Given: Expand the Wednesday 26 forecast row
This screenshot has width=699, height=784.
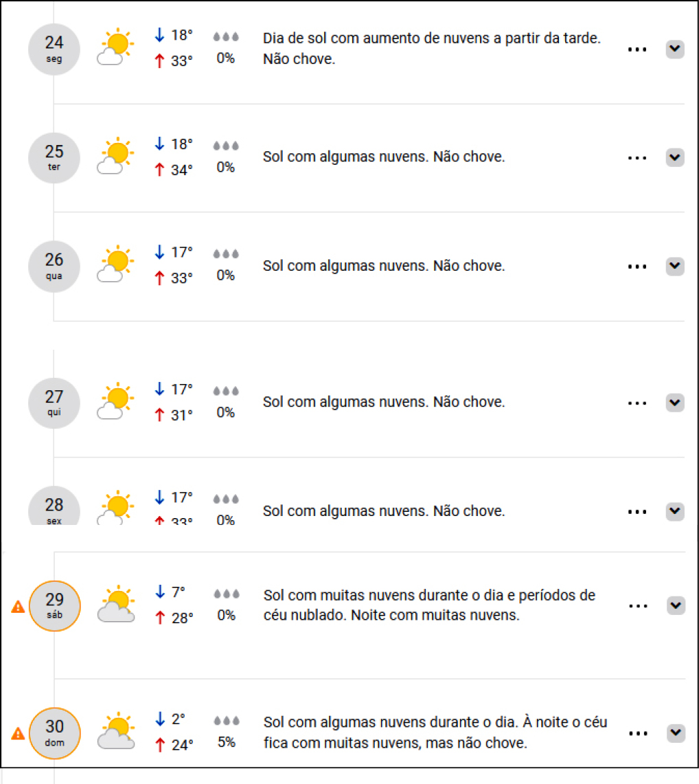Looking at the screenshot, I should coord(676,266).
